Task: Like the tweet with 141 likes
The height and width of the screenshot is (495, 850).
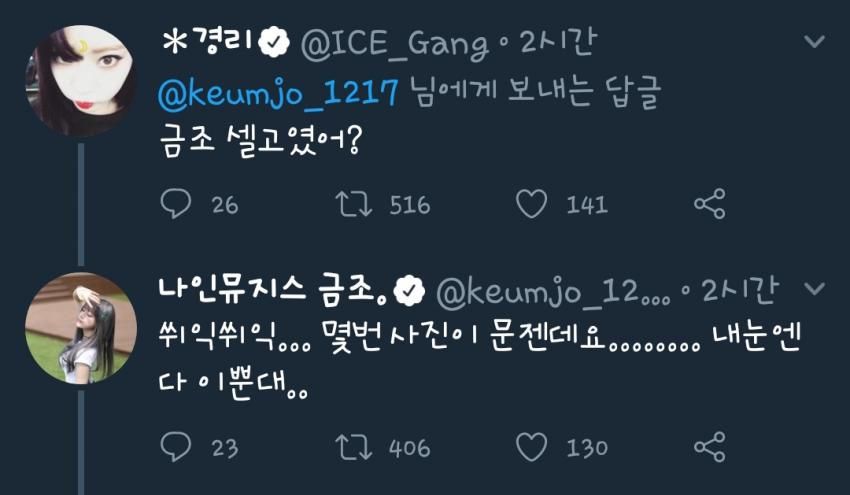Action: point(531,204)
